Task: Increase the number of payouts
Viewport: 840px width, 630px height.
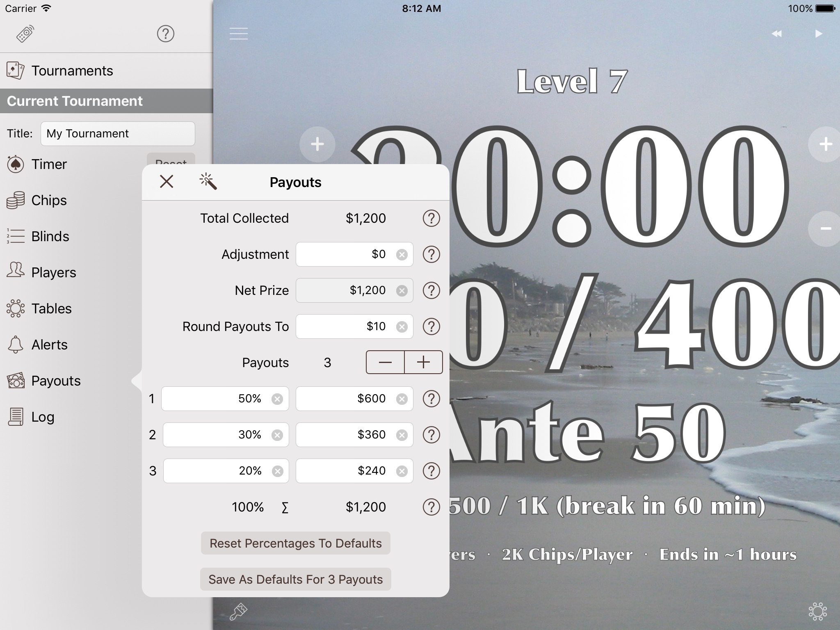Action: pyautogui.click(x=423, y=362)
